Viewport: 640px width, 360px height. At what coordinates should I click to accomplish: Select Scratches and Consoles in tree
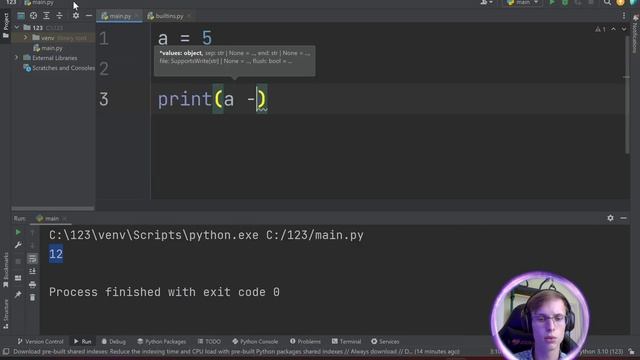pos(59,68)
